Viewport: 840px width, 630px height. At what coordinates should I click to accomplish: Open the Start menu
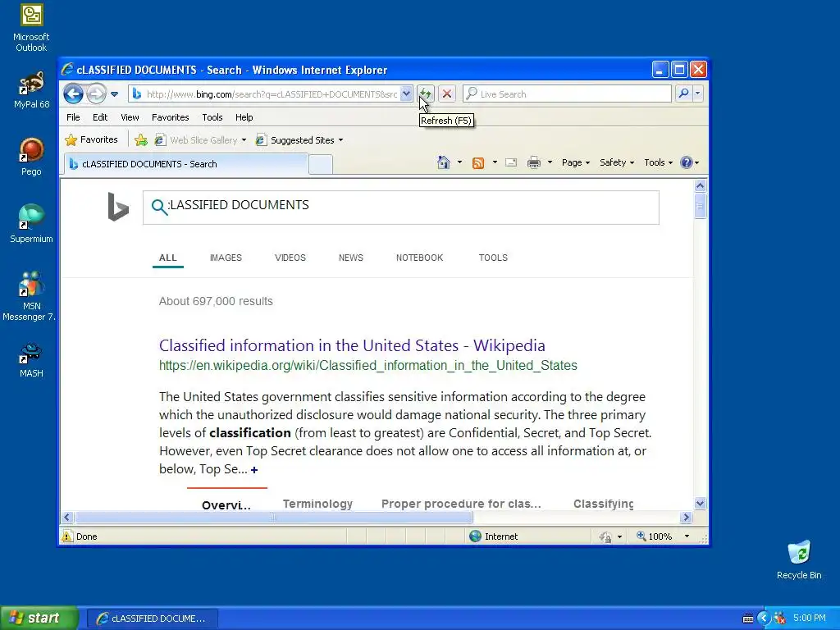(x=39, y=618)
